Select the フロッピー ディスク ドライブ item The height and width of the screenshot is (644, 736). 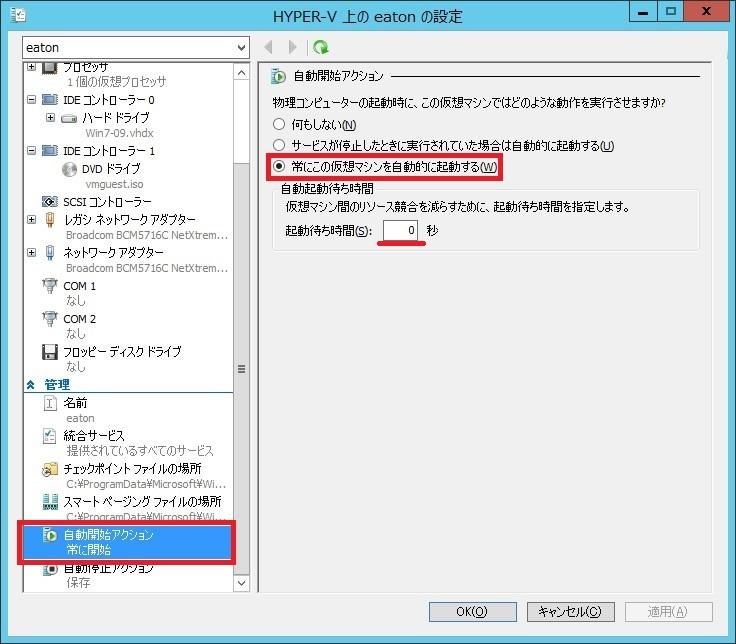[x=122, y=352]
